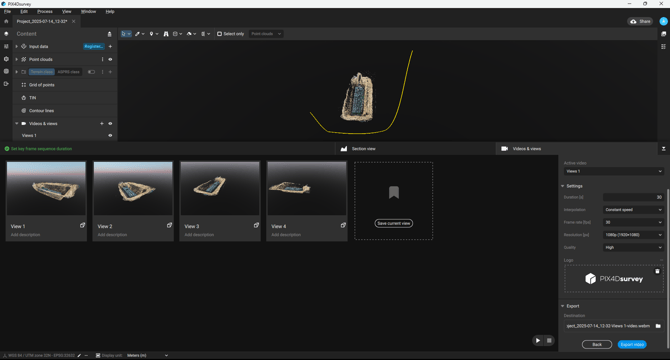
Task: Expand the Input data tree item
Action: pos(16,47)
